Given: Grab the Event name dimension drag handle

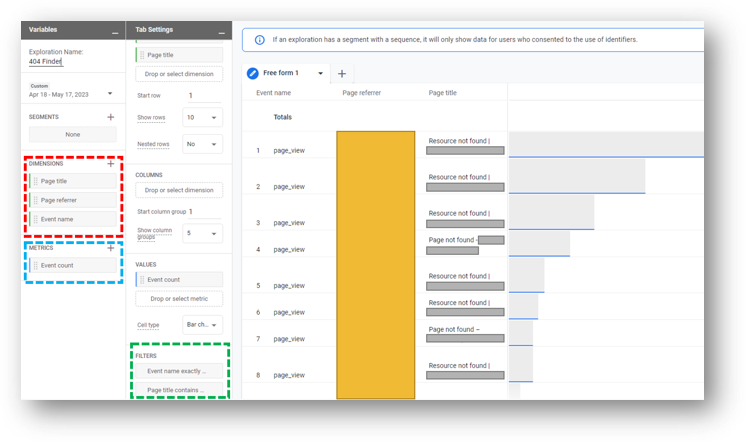Looking at the screenshot, I should pos(36,219).
